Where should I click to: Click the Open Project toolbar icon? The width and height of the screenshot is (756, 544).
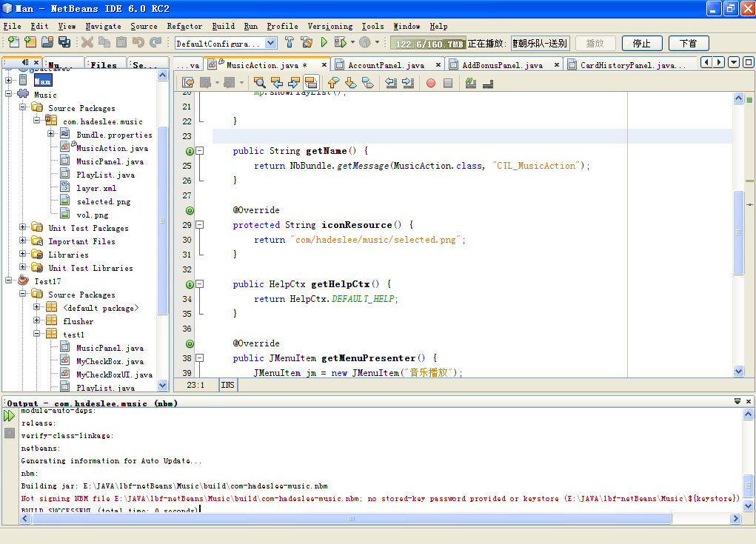tap(47, 42)
